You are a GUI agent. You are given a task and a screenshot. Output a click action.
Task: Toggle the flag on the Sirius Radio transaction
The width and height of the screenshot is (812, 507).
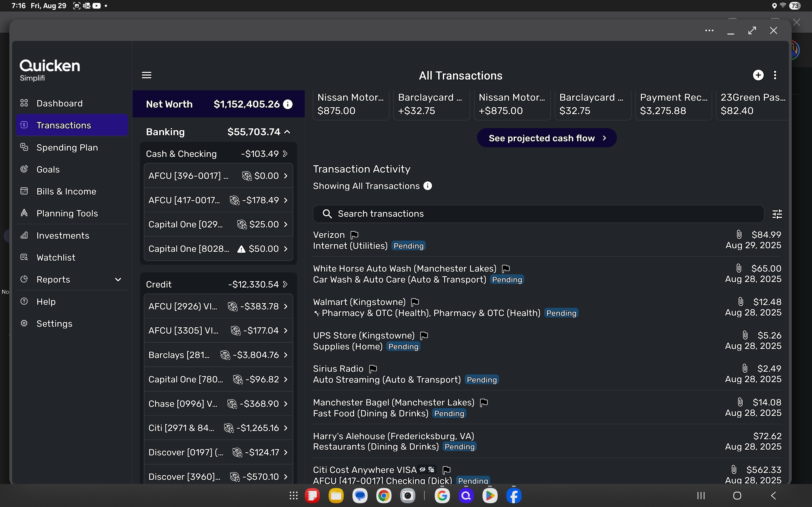(373, 369)
